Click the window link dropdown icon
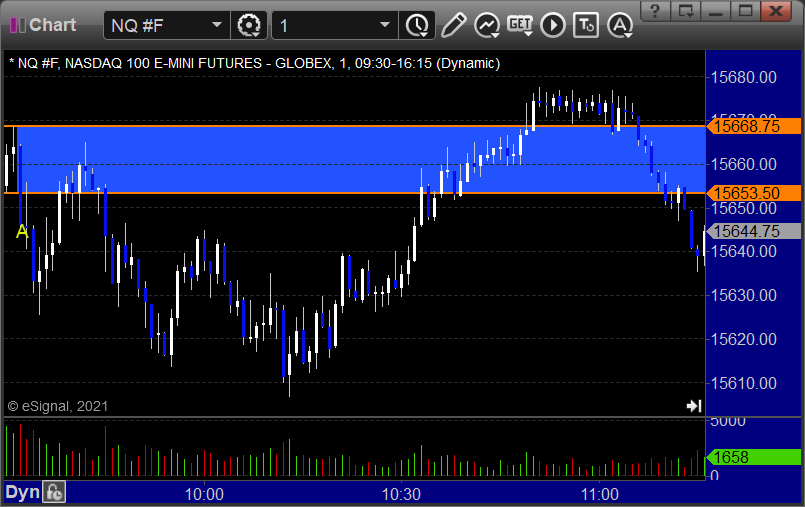805x507 pixels. (686, 11)
